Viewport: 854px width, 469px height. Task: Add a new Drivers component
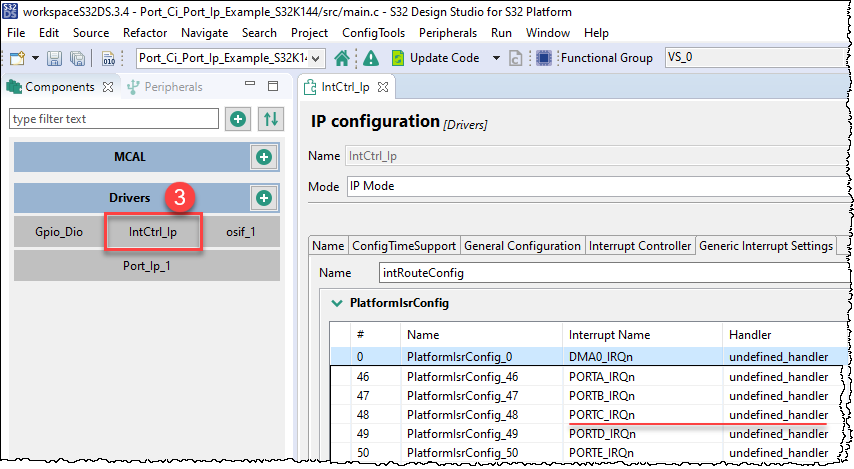(x=264, y=198)
